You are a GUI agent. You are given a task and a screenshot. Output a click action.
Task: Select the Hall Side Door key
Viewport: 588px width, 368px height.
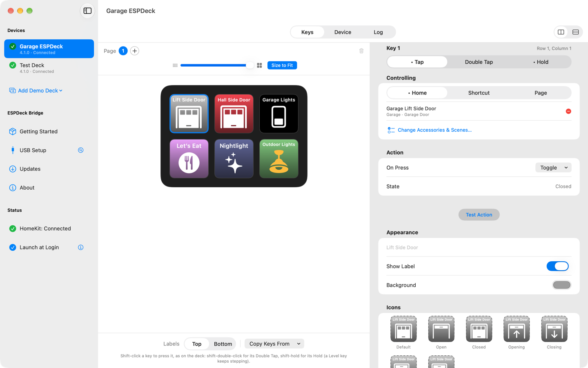(234, 114)
